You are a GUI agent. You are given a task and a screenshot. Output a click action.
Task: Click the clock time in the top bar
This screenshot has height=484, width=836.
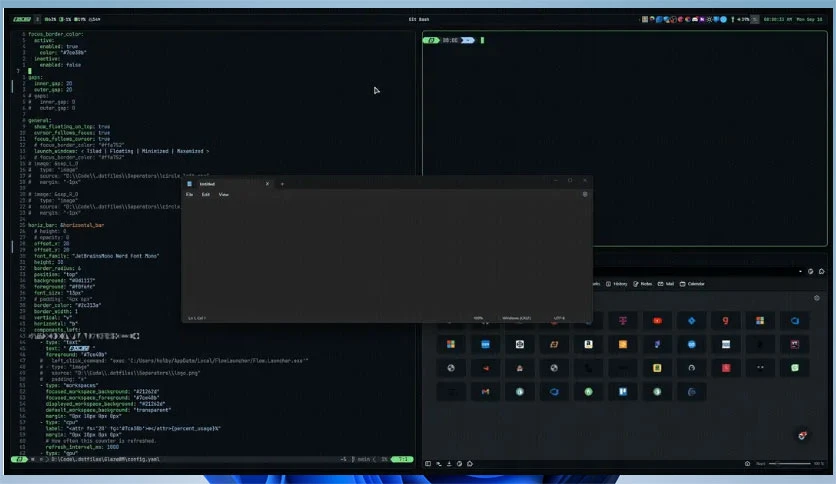(x=777, y=19)
